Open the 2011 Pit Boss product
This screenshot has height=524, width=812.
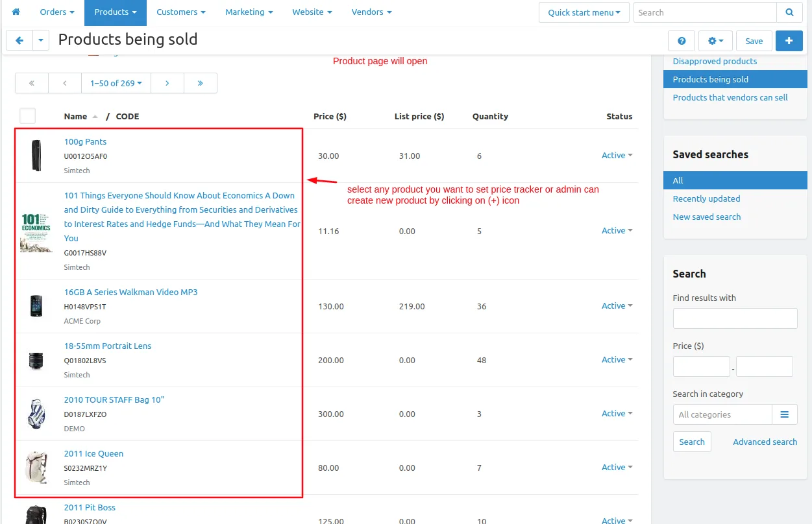[x=90, y=507]
